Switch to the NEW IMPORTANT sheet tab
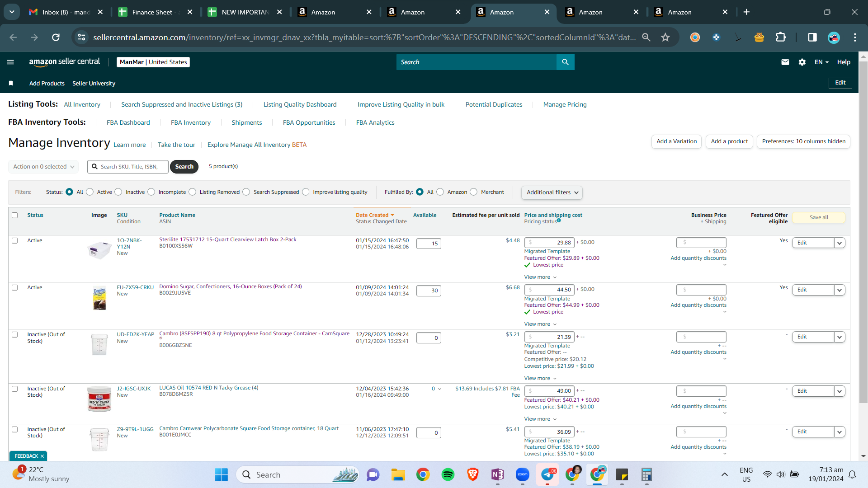Screen dimensions: 868x488 [x=245, y=12]
